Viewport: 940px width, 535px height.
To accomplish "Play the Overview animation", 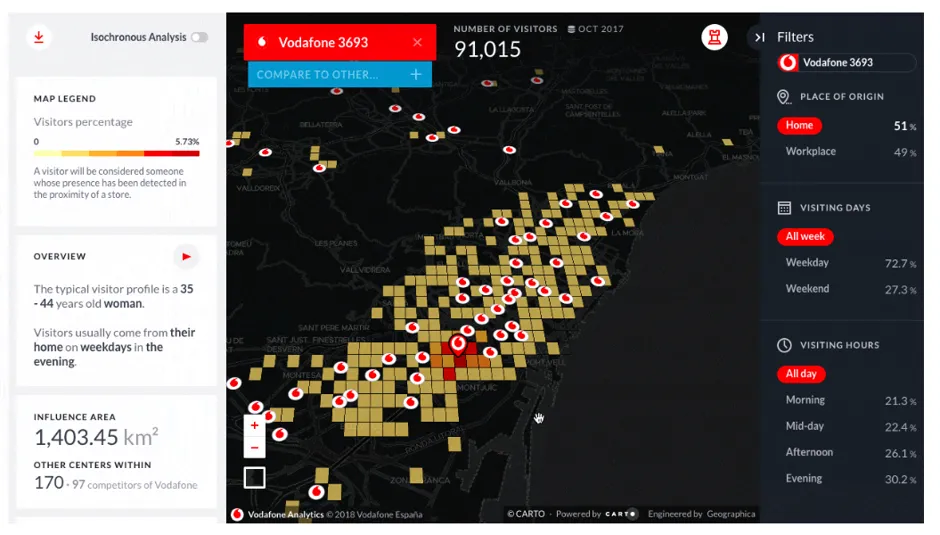I will point(186,257).
